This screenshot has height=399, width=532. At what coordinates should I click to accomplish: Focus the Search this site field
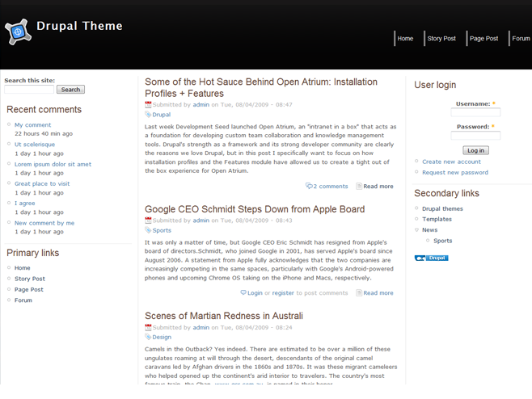pos(29,90)
